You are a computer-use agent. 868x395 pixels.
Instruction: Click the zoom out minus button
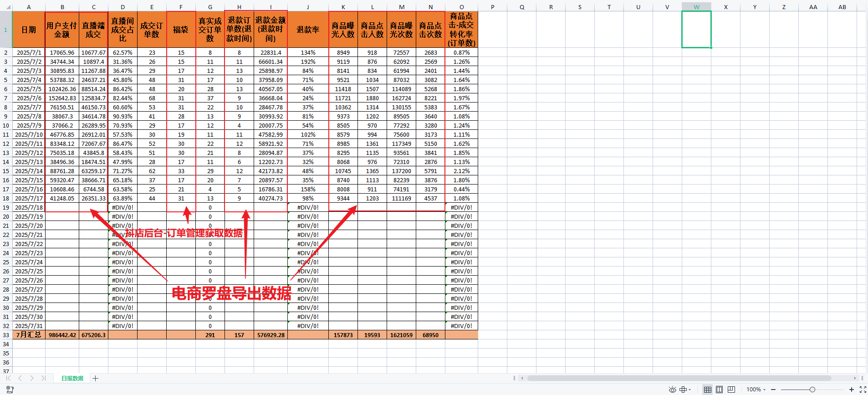click(x=773, y=390)
